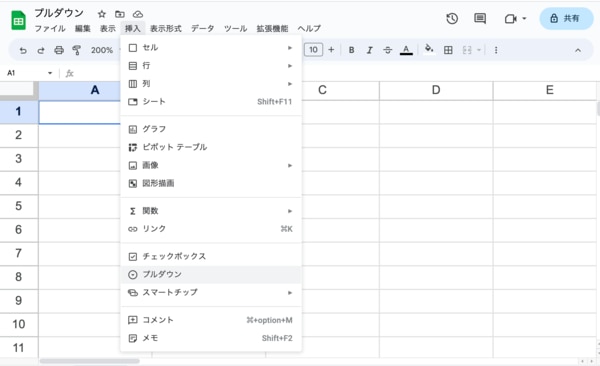
Task: Click the 共有 share button
Action: click(x=566, y=18)
